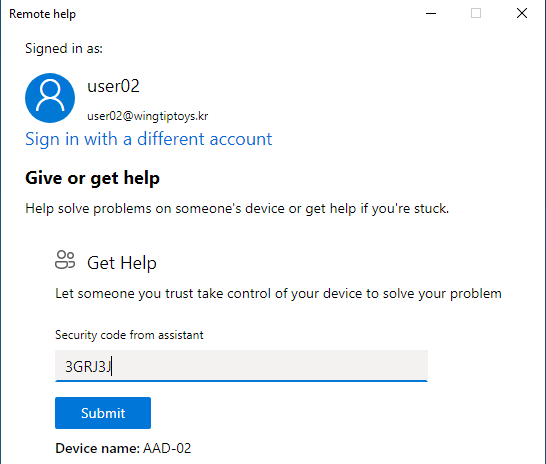Click the Remote help window title
Screen dimensions: 546x464
(x=42, y=14)
